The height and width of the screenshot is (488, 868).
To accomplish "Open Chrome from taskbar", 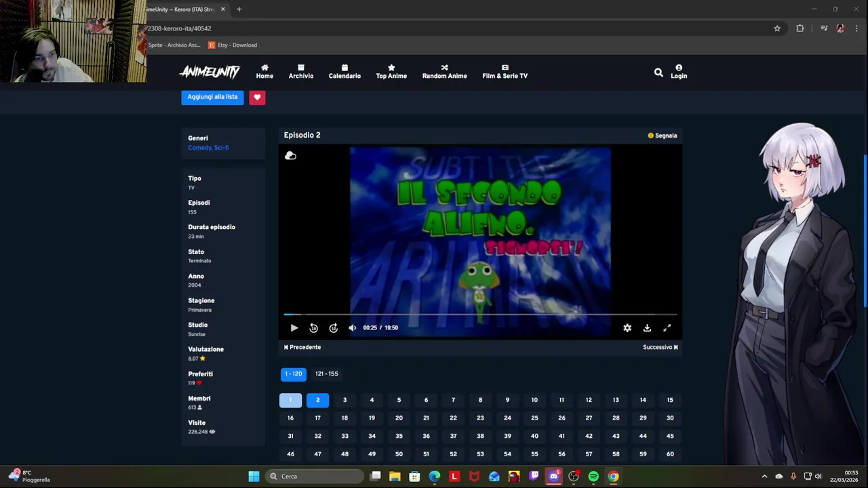I will click(x=613, y=476).
